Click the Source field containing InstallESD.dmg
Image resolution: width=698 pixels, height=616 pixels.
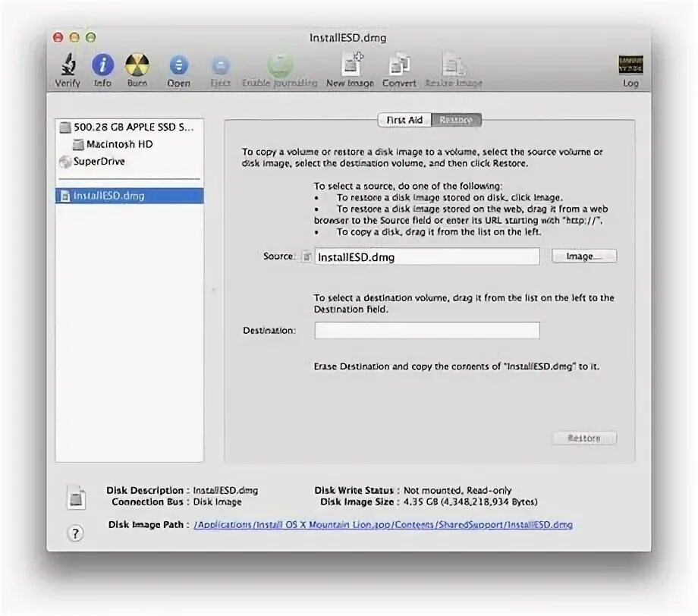click(427, 257)
